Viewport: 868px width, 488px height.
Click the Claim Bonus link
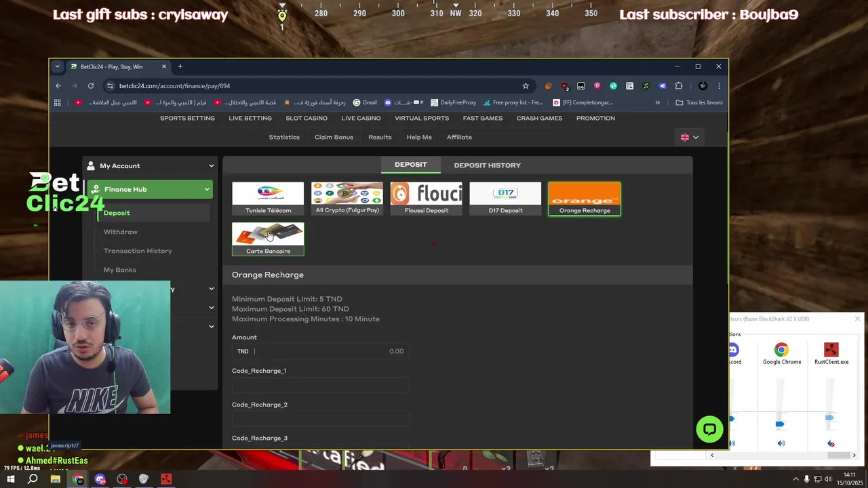[334, 137]
